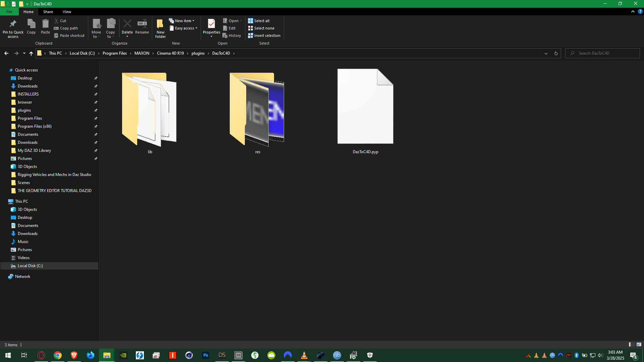Open Properties from the ribbon
This screenshot has width=644, height=362.
point(211,28)
